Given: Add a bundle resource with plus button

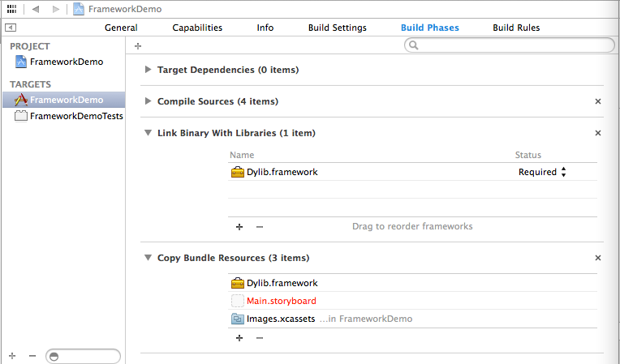Looking at the screenshot, I should 239,338.
